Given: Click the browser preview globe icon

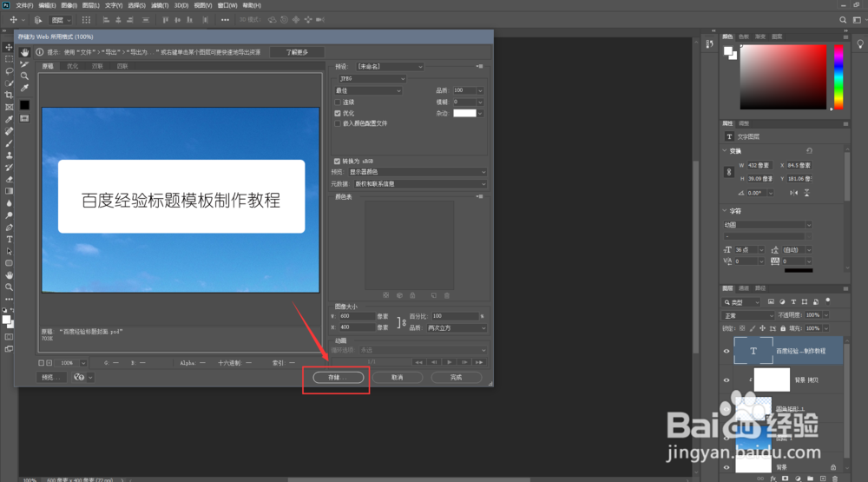Looking at the screenshot, I should (x=79, y=377).
